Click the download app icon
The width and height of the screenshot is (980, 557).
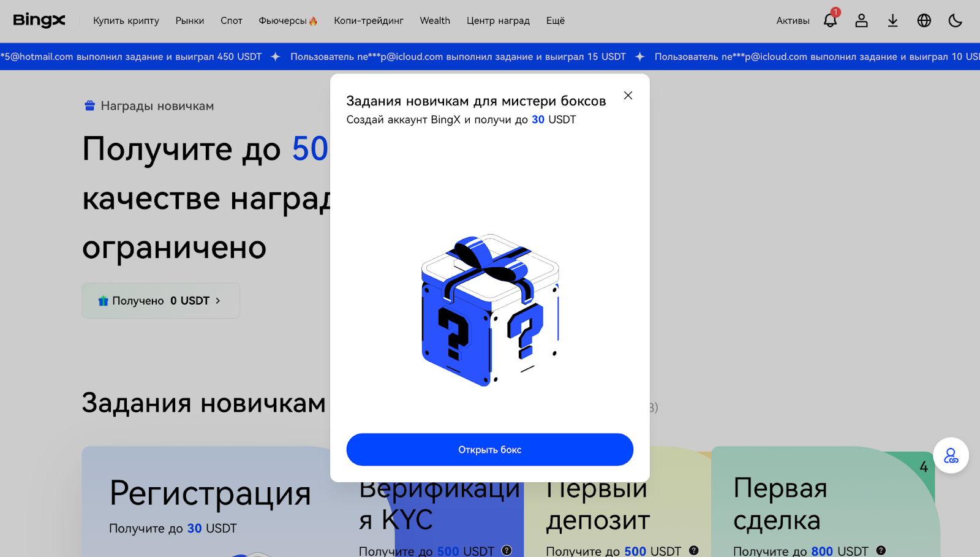(892, 20)
